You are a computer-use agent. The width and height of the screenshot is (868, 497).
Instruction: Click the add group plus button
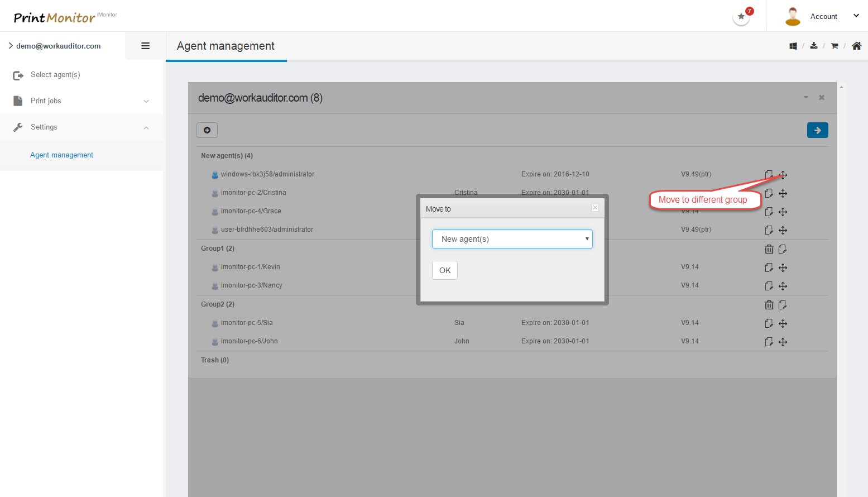pos(207,130)
